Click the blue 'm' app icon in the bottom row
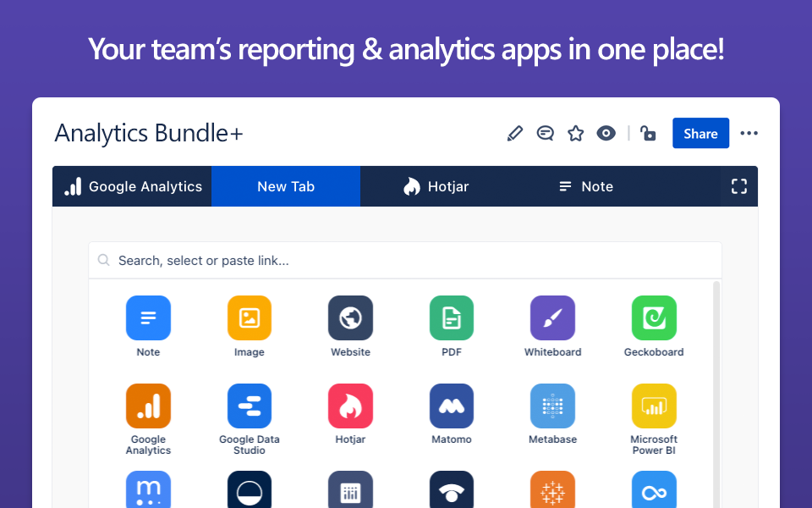The height and width of the screenshot is (508, 812). pyautogui.click(x=148, y=489)
